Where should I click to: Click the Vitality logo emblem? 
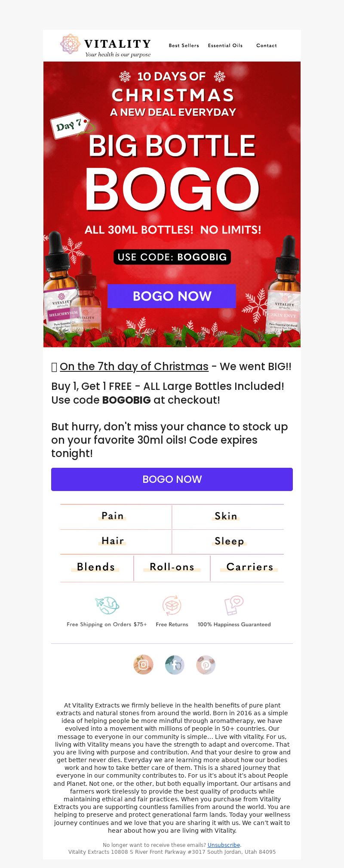click(70, 44)
